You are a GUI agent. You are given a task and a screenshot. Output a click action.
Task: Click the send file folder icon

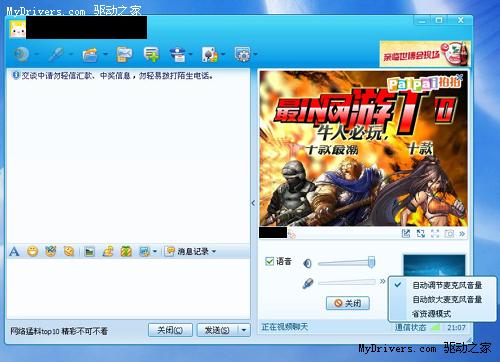click(x=90, y=54)
